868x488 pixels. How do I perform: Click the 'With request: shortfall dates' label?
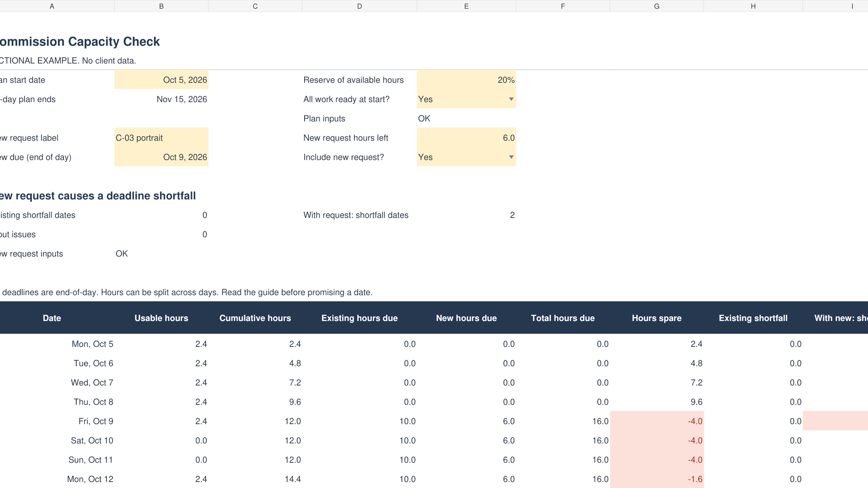(x=356, y=215)
